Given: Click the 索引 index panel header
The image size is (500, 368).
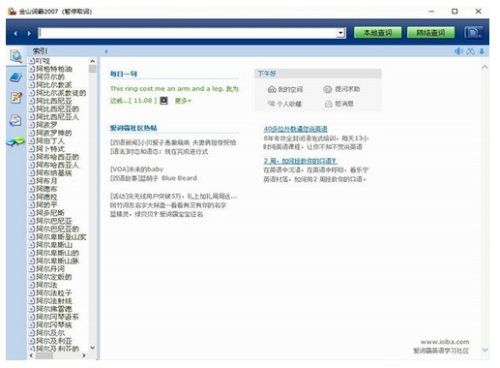Looking at the screenshot, I should [40, 51].
